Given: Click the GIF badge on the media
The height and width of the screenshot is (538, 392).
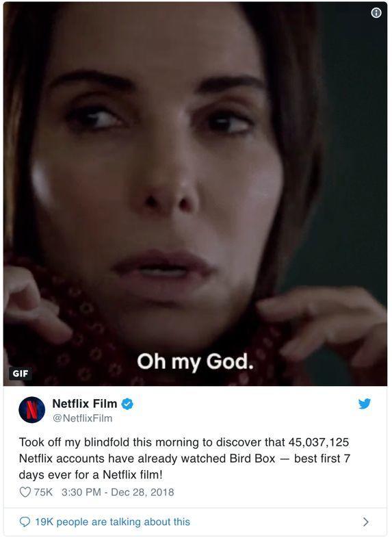Looking at the screenshot, I should click(x=21, y=373).
